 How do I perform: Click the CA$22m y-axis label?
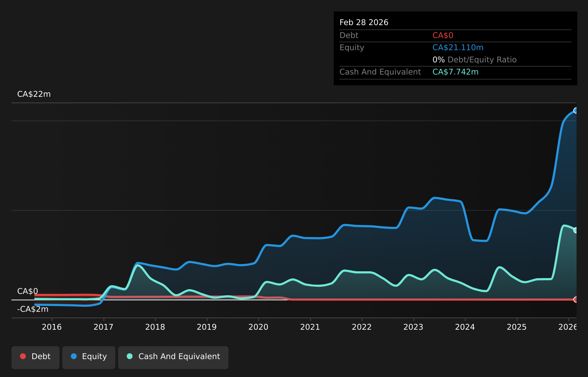click(x=34, y=94)
